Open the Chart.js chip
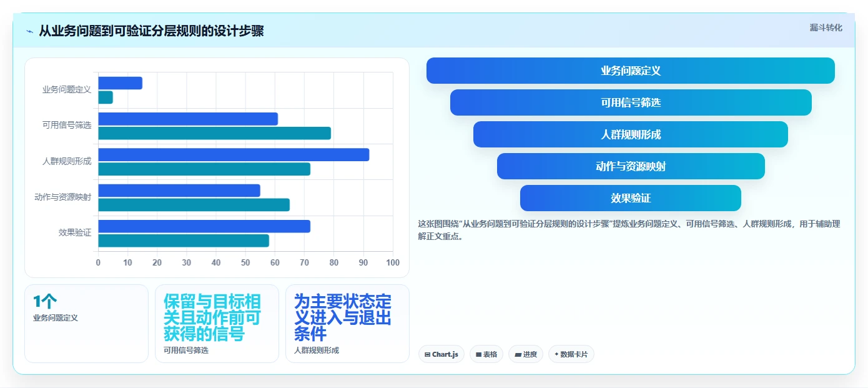The width and height of the screenshot is (868, 388). pos(441,354)
